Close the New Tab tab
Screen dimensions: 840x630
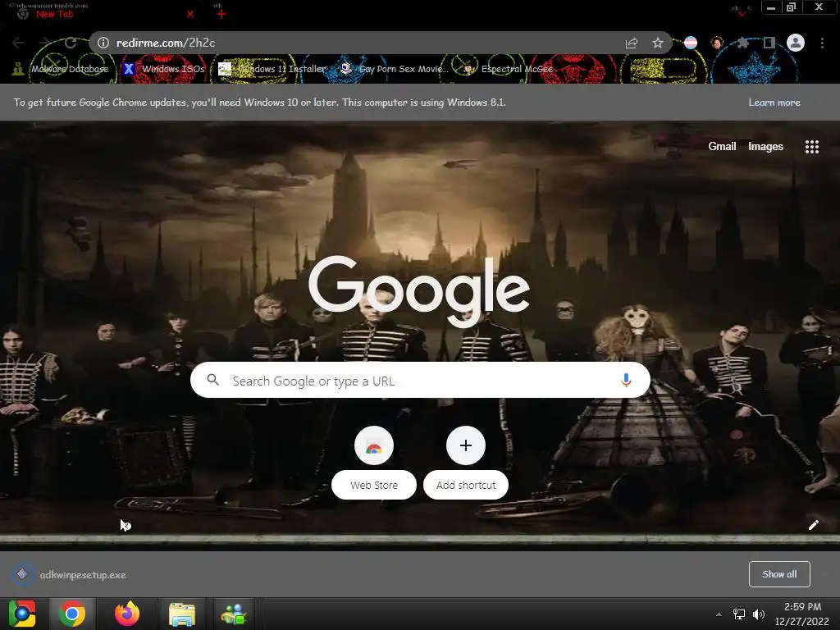[190, 15]
